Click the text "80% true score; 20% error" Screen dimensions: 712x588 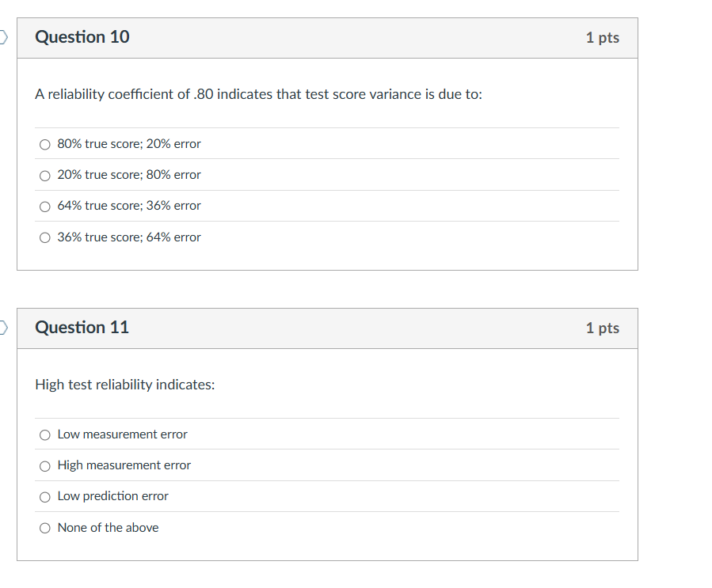click(x=128, y=144)
